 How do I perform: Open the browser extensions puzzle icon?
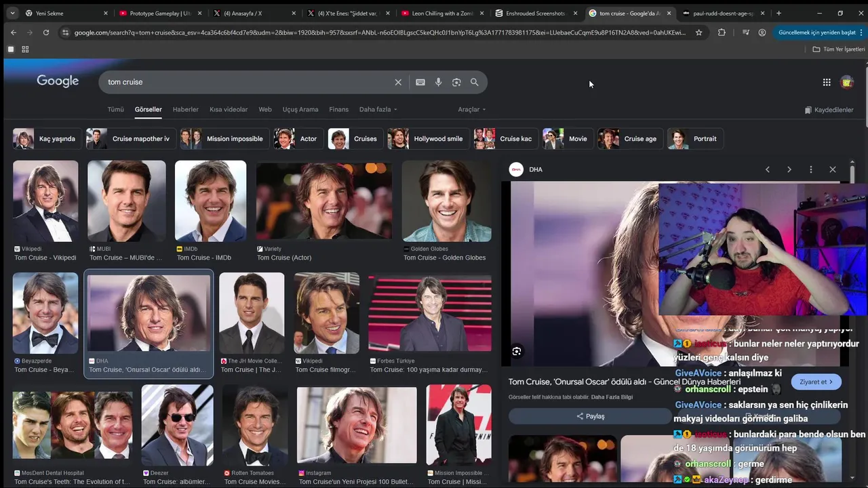click(722, 33)
